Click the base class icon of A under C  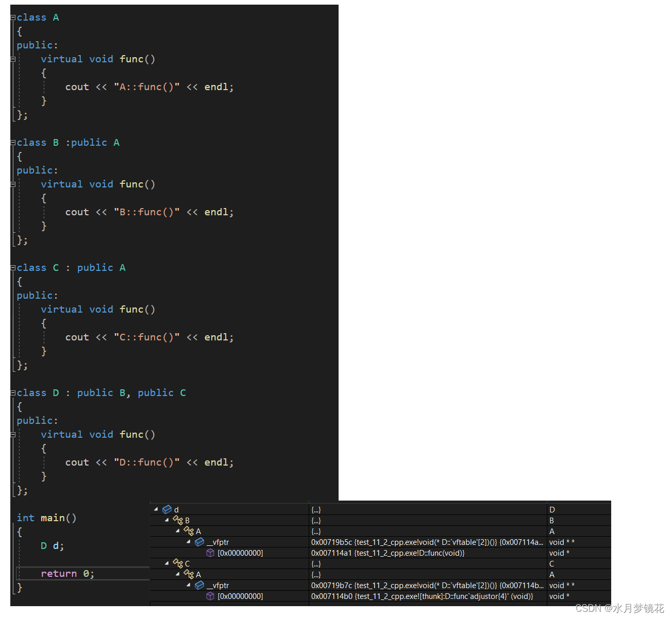(189, 574)
